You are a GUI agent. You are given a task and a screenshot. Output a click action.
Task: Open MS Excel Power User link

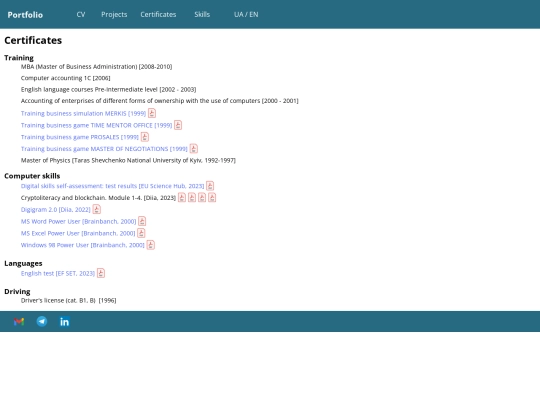coord(78,233)
